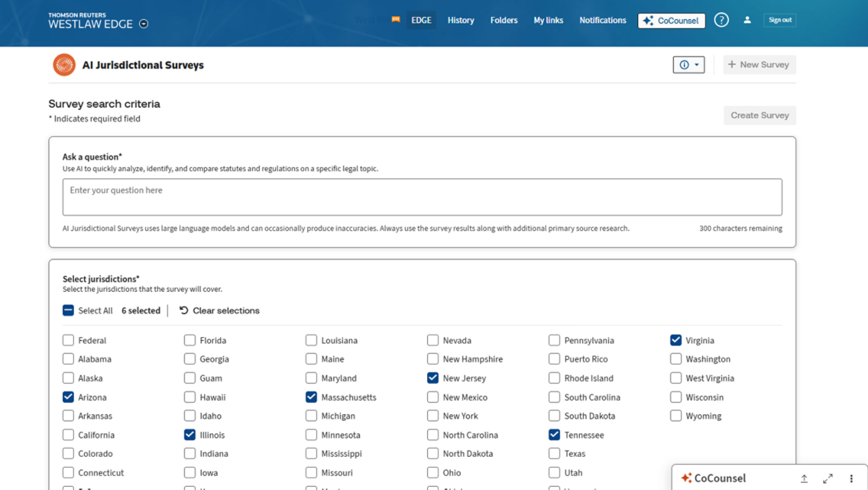Uncheck the Arizona jurisdiction checkbox
The width and height of the screenshot is (868, 490).
pyautogui.click(x=68, y=397)
